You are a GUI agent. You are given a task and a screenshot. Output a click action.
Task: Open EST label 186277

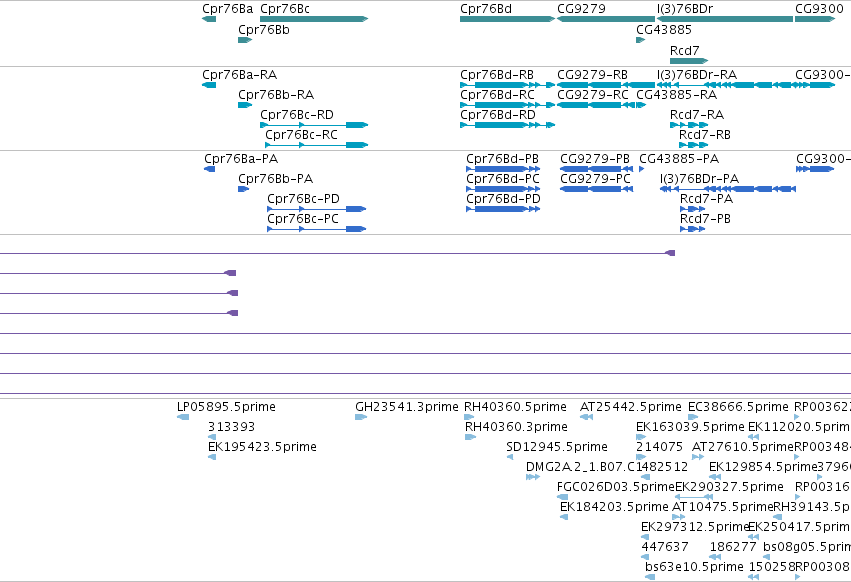(733, 548)
